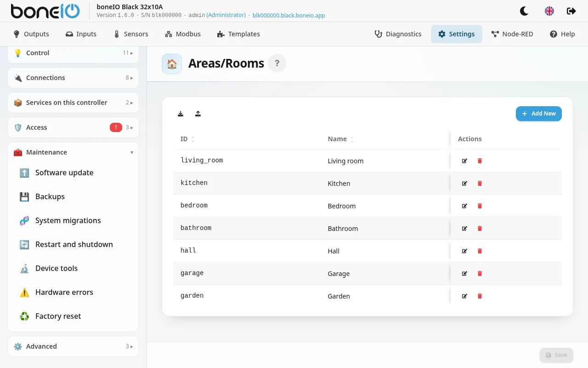Click the Add New button
This screenshot has width=588, height=368.
click(539, 114)
